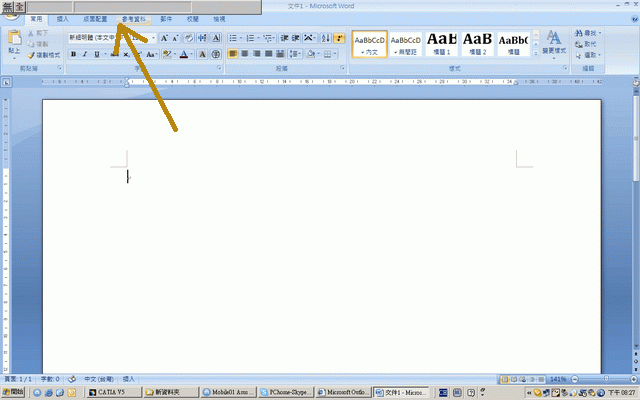This screenshot has height=400, width=640.
Task: Toggle Bold formatting
Action: click(x=73, y=54)
